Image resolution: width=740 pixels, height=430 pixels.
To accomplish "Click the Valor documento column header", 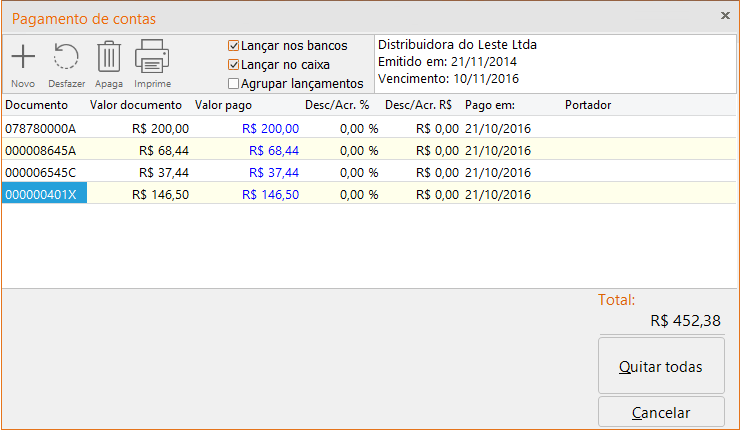I will point(136,105).
